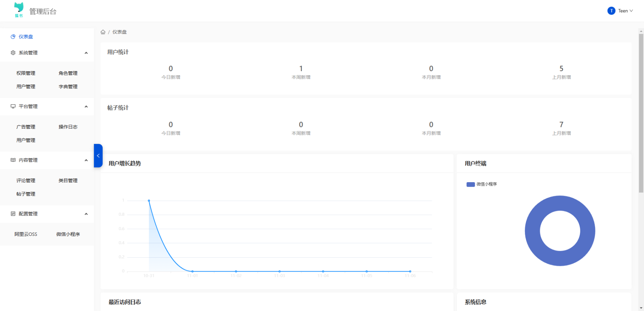Click the blue T user avatar

pyautogui.click(x=611, y=11)
